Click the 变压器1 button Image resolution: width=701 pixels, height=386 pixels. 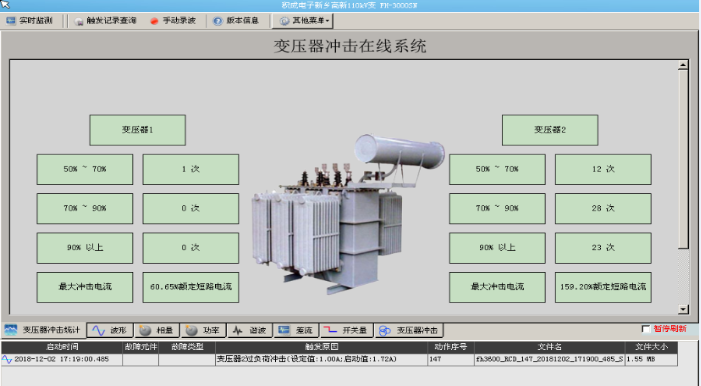(138, 130)
